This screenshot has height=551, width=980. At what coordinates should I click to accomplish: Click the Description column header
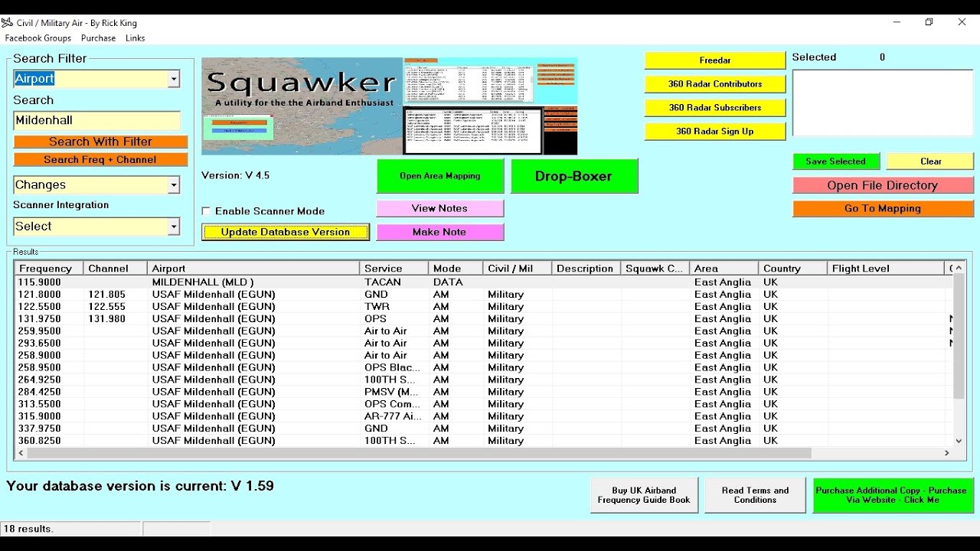tap(586, 269)
